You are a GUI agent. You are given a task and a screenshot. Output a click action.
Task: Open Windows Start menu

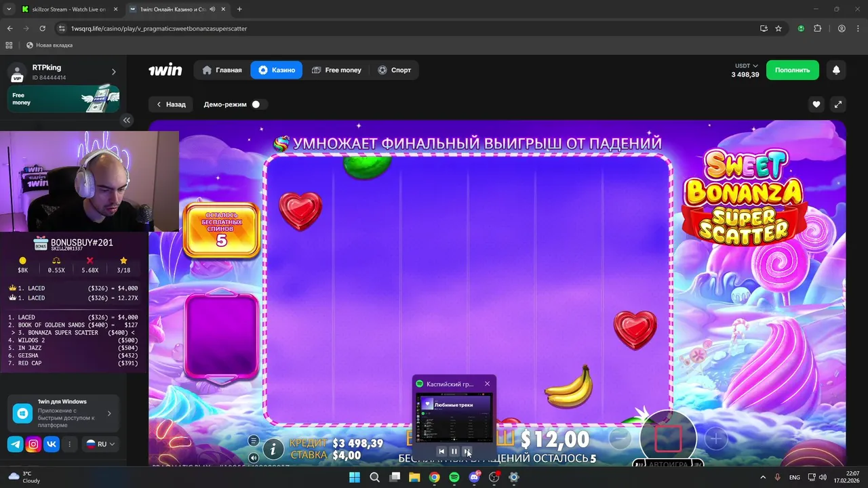355,477
